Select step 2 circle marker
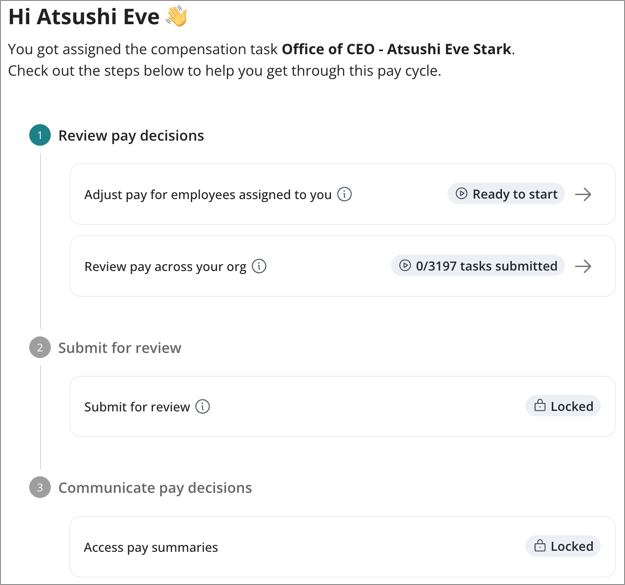The height and width of the screenshot is (585, 625). 39,348
